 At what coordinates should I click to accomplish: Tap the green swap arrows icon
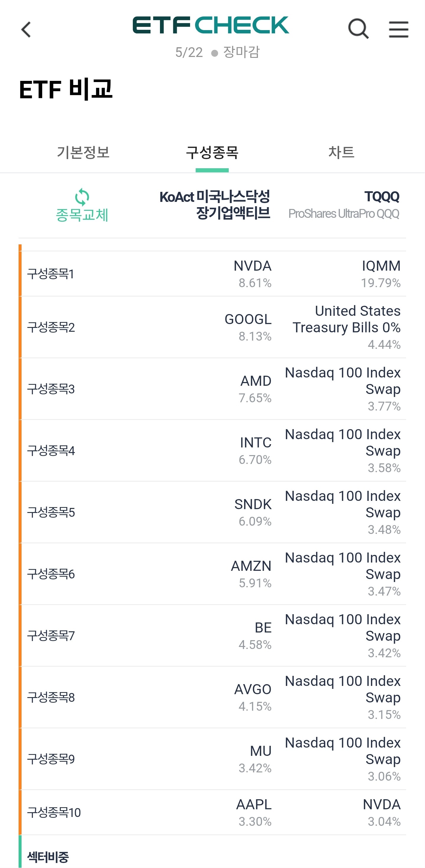coord(82,197)
